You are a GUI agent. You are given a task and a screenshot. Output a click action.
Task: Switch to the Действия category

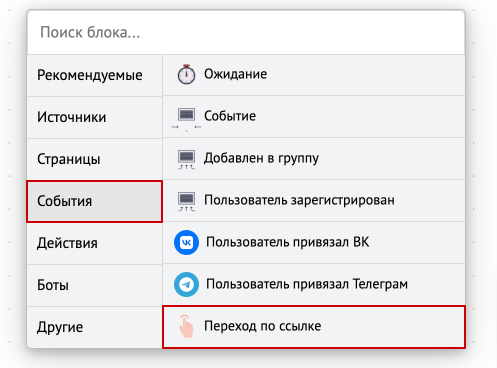(95, 243)
